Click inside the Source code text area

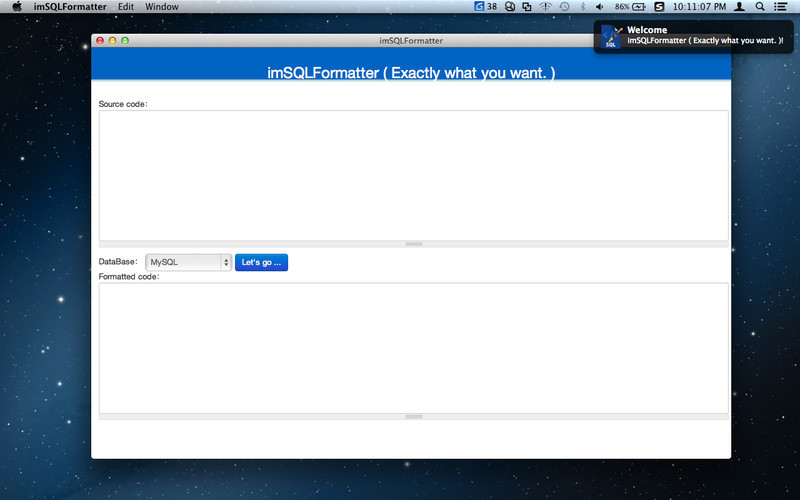tap(414, 176)
